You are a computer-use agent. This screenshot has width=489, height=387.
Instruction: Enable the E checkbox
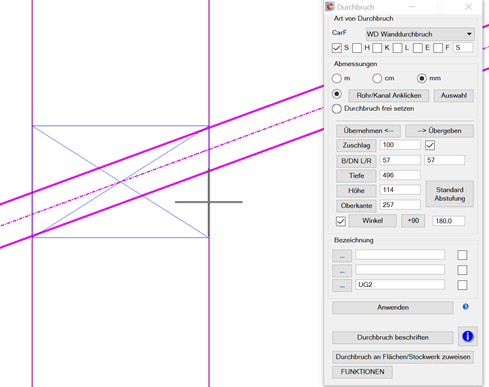[418, 48]
